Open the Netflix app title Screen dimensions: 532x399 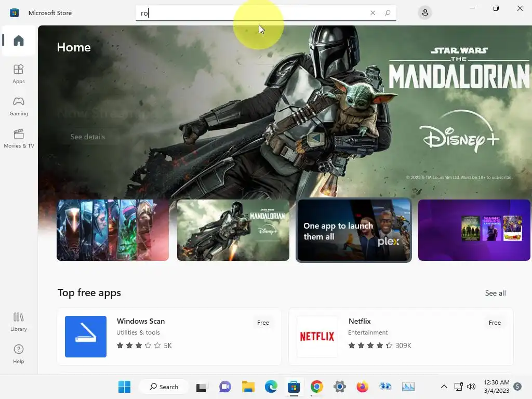pyautogui.click(x=360, y=321)
